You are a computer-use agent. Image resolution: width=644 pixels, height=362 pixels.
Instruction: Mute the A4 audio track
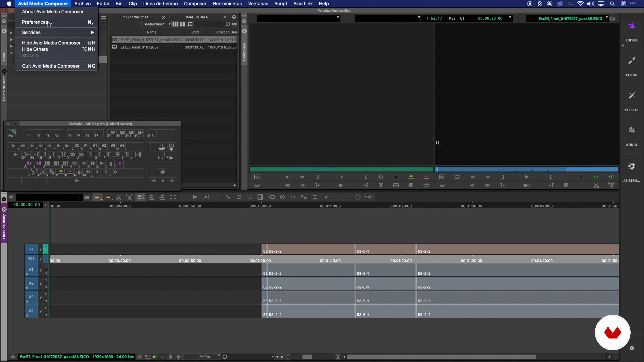coord(46,315)
